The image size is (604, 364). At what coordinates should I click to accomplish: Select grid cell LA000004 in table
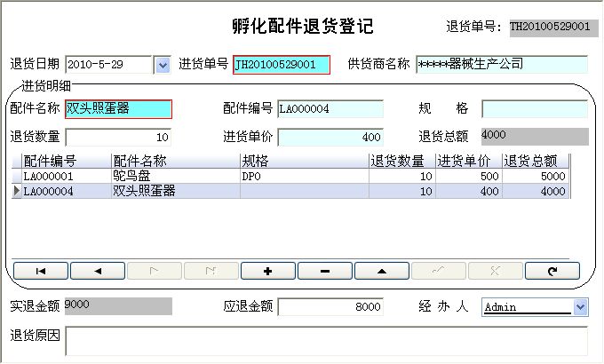67,191
